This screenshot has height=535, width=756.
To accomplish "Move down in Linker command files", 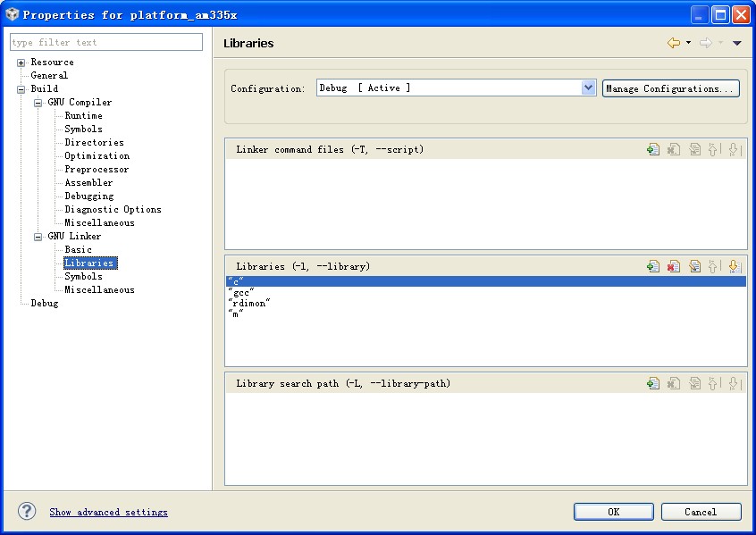I will 735,149.
